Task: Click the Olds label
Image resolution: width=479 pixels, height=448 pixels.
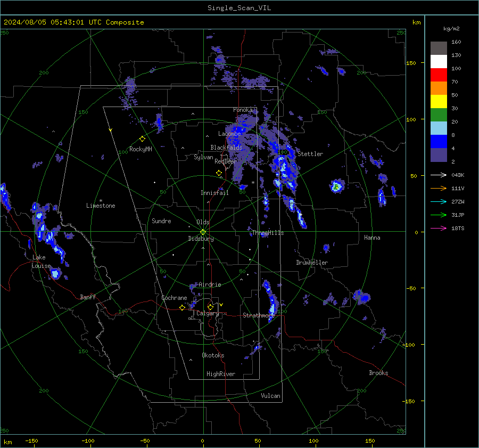Action: [x=203, y=222]
